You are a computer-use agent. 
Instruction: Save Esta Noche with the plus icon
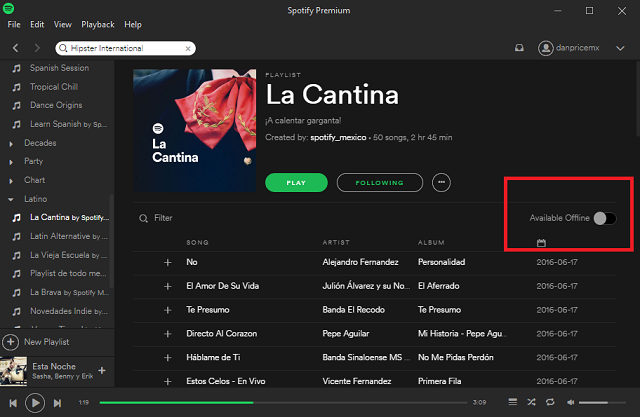[x=102, y=370]
